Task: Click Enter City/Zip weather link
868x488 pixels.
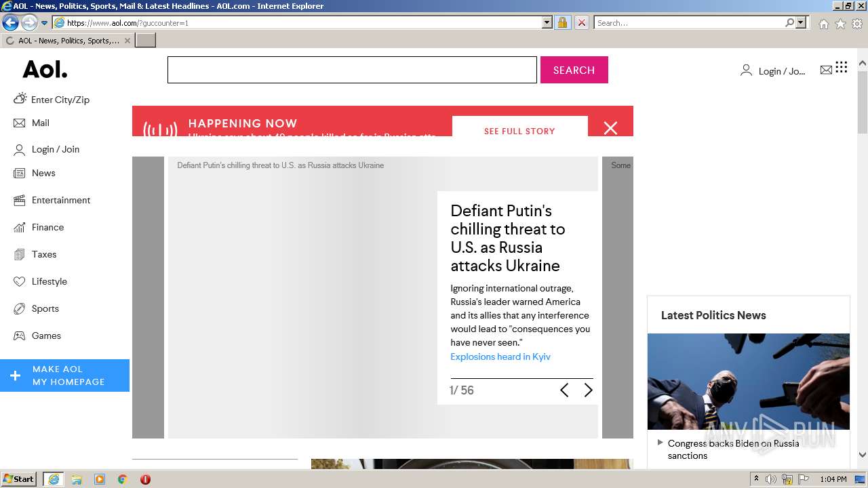Action: (x=52, y=99)
